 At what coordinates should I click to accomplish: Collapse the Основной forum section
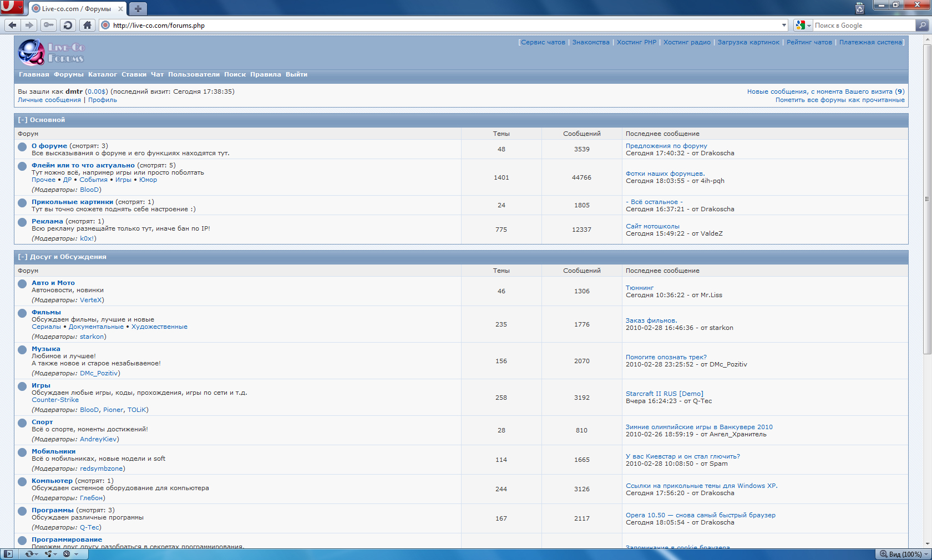[22, 120]
